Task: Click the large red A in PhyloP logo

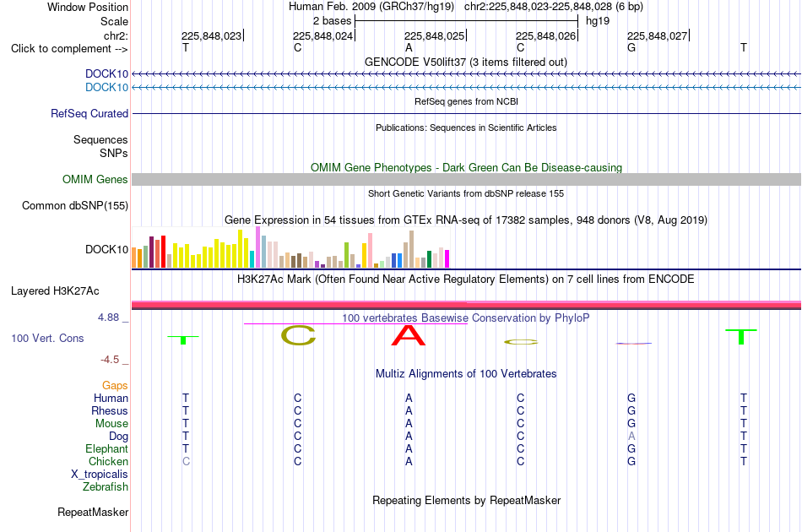Action: [x=408, y=335]
